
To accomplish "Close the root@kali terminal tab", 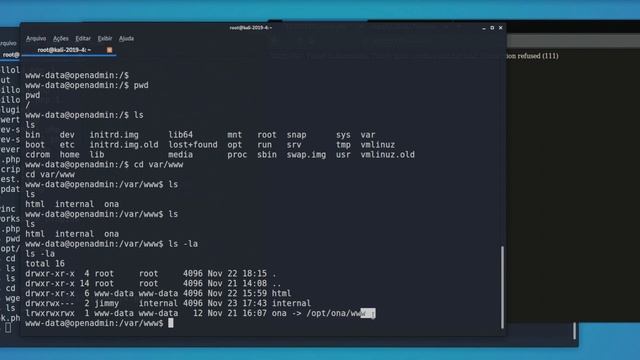I will coord(109,50).
